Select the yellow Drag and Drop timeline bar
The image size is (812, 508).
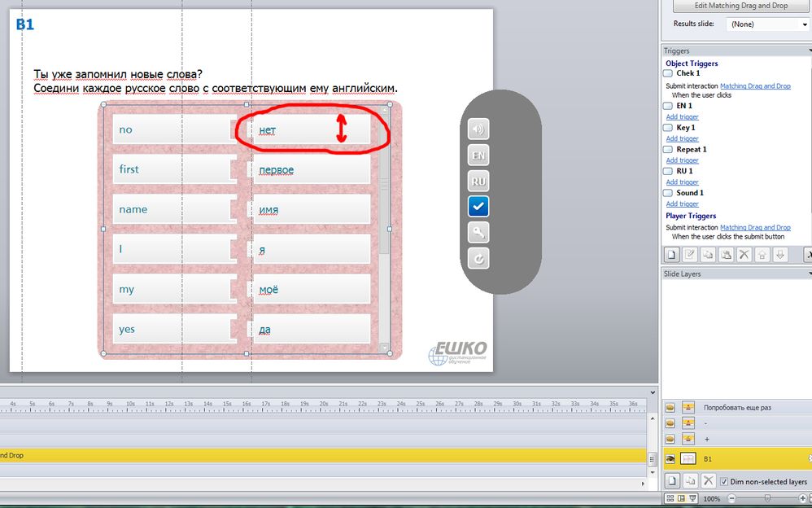323,455
